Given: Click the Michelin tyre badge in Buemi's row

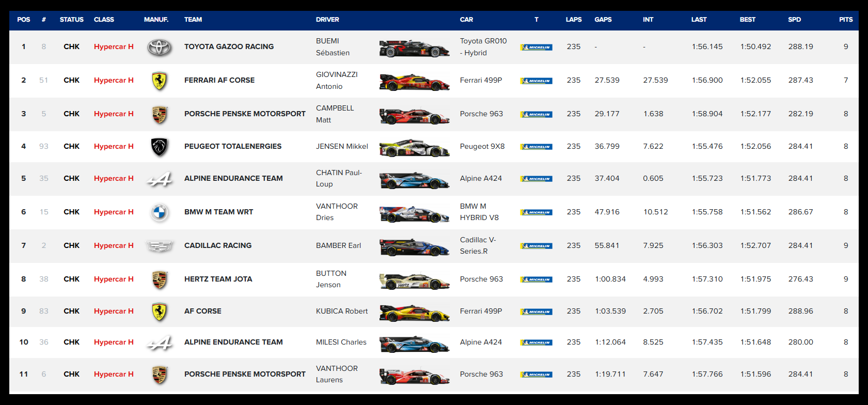Looking at the screenshot, I should (536, 47).
